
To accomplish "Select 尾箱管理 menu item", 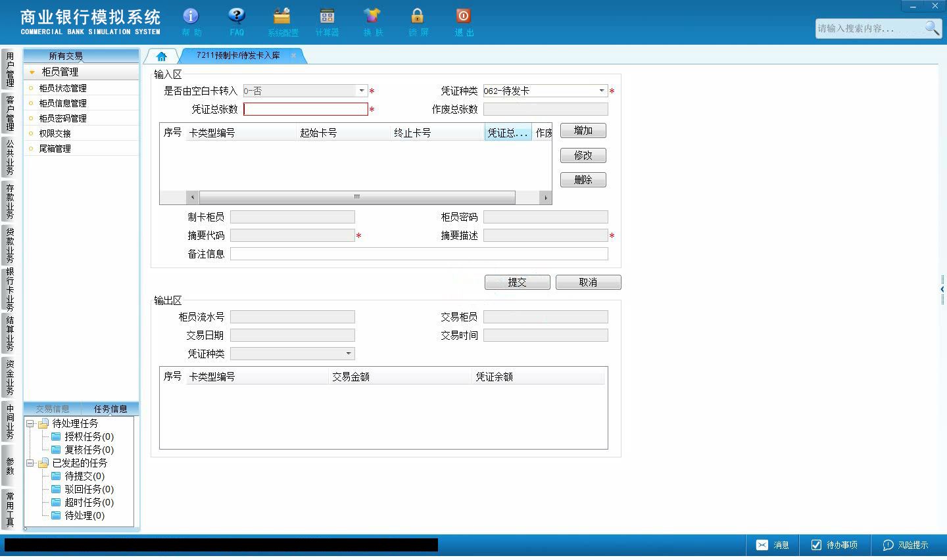I will [x=55, y=149].
